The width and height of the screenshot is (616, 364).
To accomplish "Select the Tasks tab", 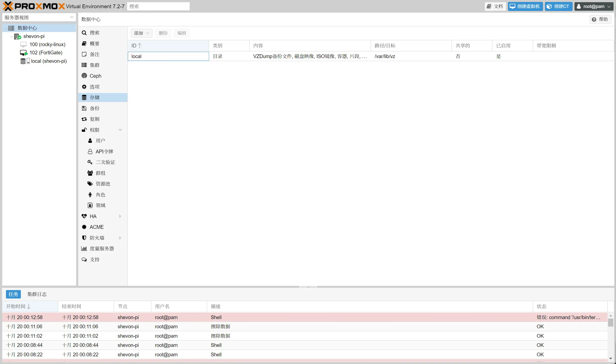I will (13, 294).
